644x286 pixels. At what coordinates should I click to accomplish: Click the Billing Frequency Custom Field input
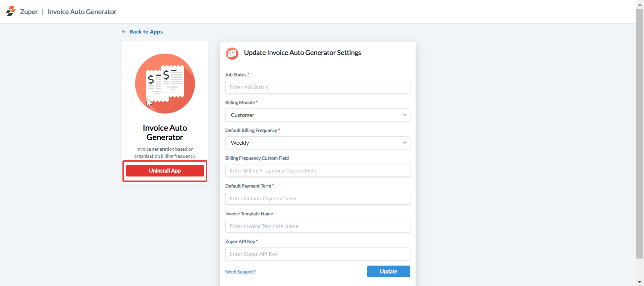pyautogui.click(x=317, y=170)
